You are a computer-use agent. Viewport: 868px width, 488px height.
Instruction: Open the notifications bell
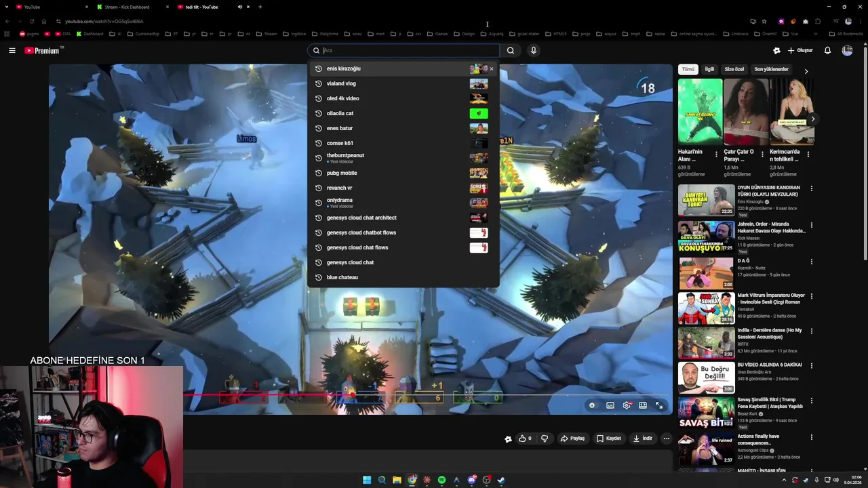tap(827, 50)
